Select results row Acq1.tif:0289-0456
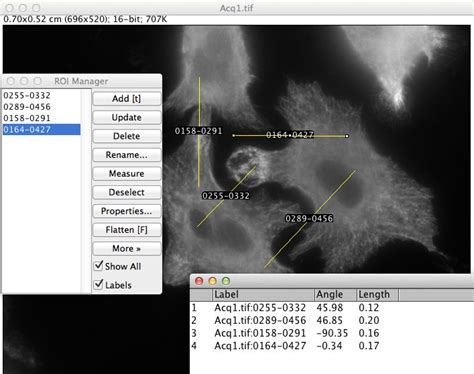This screenshot has height=374, width=474. pyautogui.click(x=260, y=320)
